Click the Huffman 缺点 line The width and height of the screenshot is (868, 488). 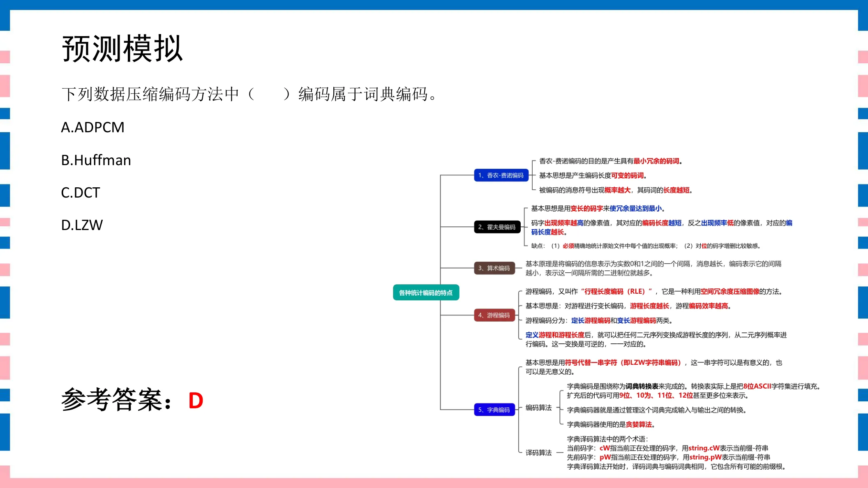(646, 246)
